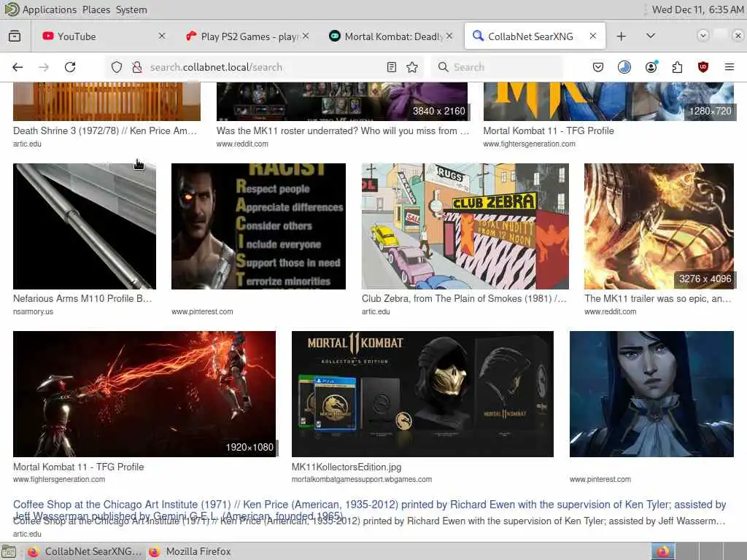The image size is (747, 560).
Task: Close the CollabNet SearXNG tab
Action: (x=592, y=36)
